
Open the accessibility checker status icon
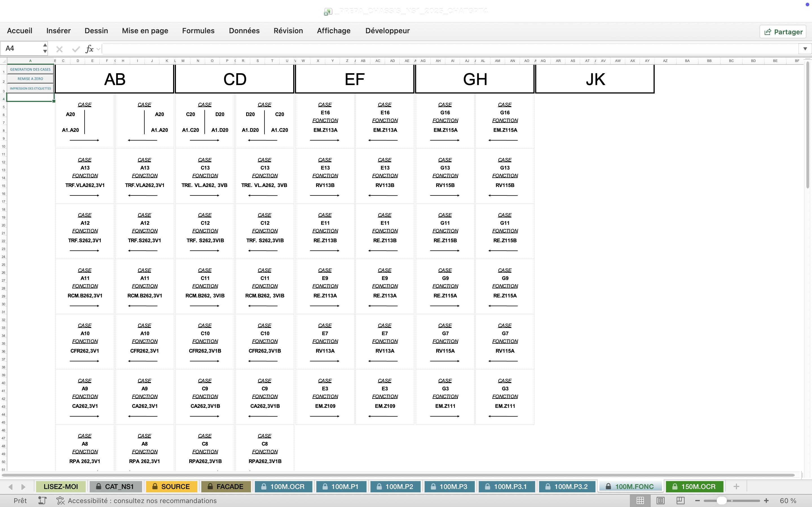tap(60, 501)
